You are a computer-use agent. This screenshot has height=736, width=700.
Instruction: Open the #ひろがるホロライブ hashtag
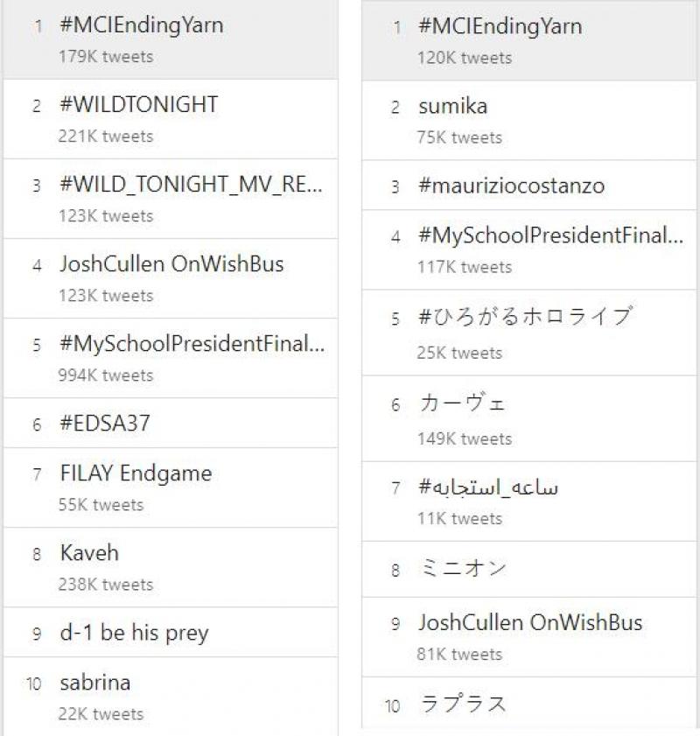(x=525, y=317)
